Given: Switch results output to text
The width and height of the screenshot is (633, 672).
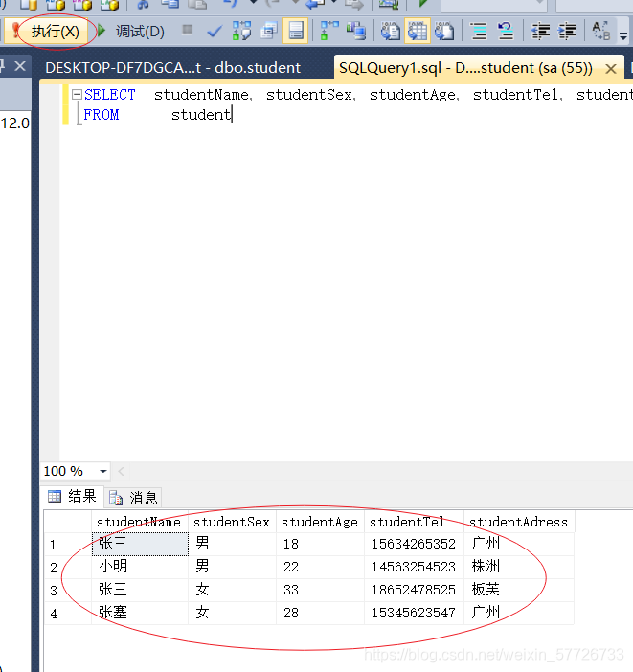Looking at the screenshot, I should tap(391, 32).
